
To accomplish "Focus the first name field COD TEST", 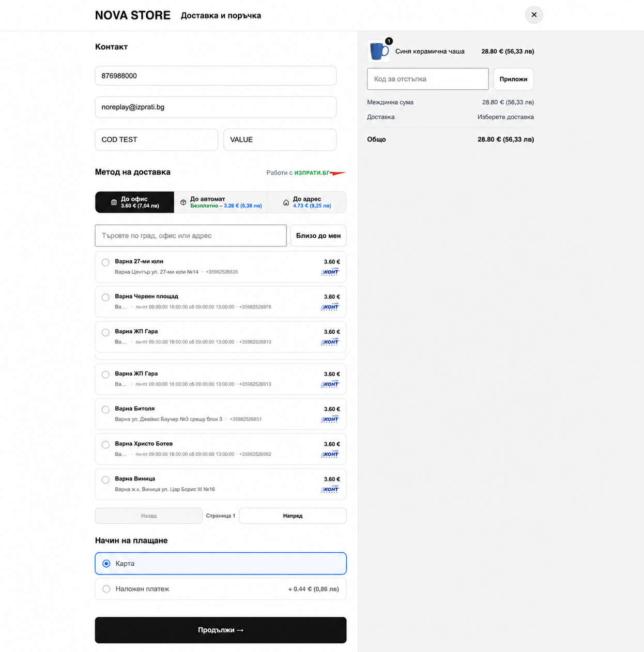I will pos(157,139).
